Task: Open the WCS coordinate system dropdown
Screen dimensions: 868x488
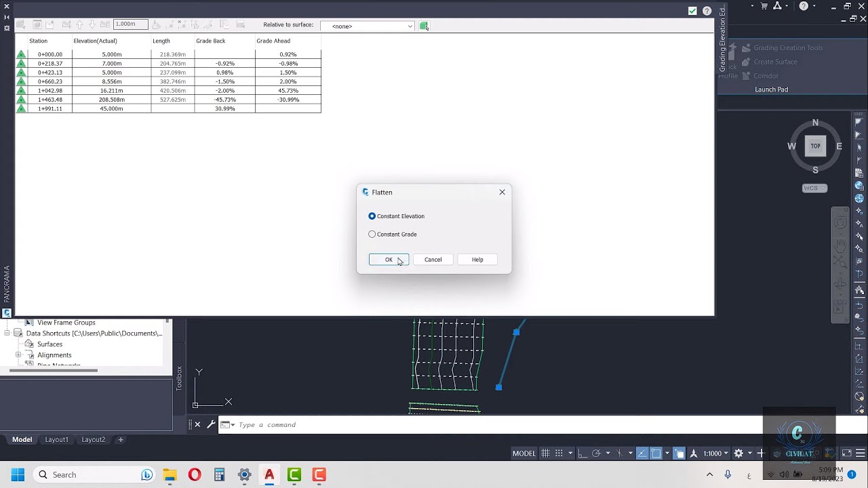Action: [815, 188]
